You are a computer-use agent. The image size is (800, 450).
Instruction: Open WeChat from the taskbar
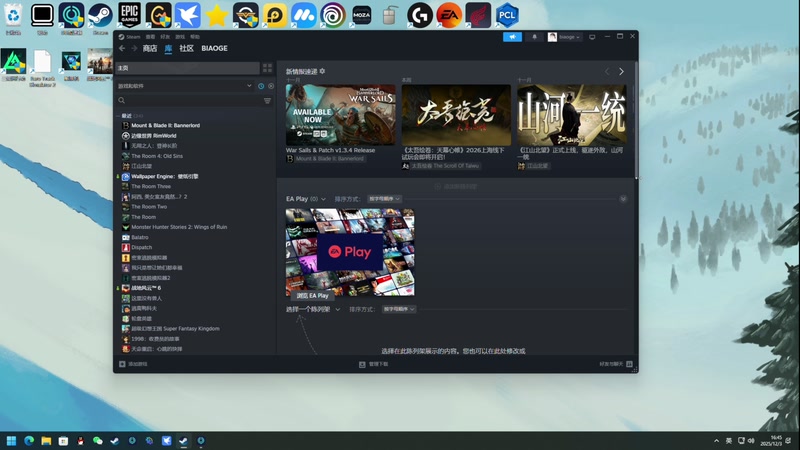coord(97,441)
